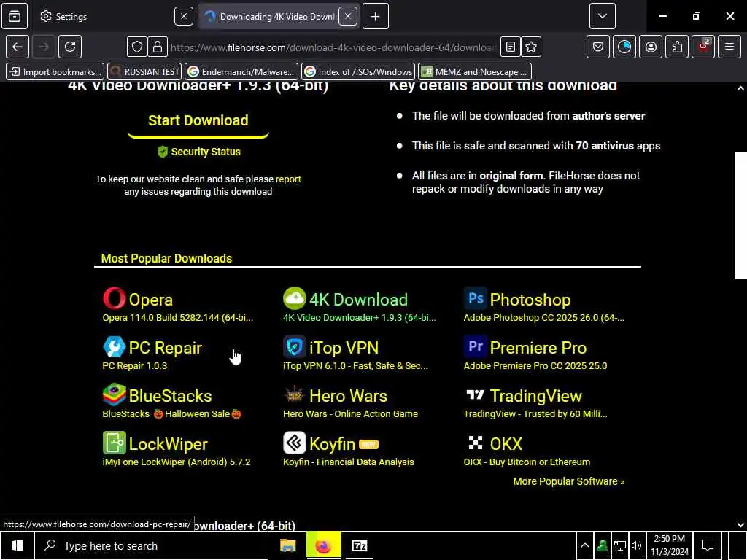Open a new tab with plus button

tap(376, 16)
